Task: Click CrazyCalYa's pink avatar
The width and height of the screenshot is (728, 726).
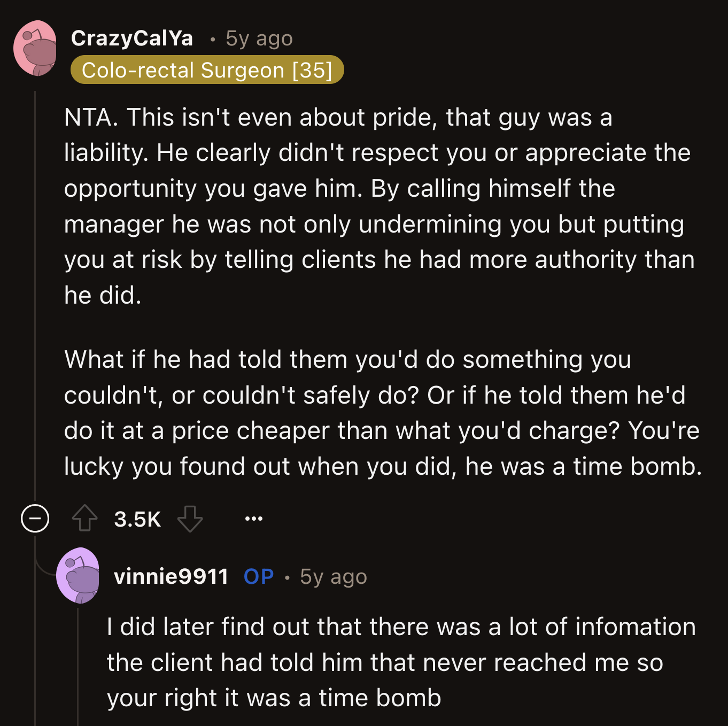Action: click(x=36, y=48)
